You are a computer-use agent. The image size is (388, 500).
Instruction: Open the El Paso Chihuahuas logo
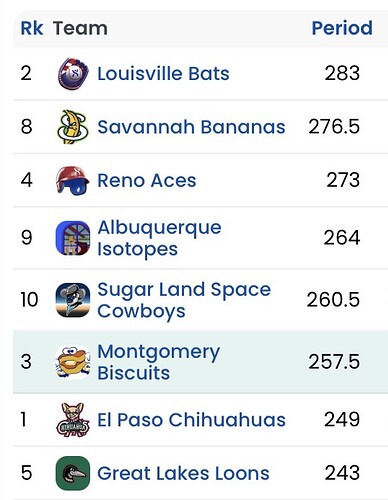(73, 420)
